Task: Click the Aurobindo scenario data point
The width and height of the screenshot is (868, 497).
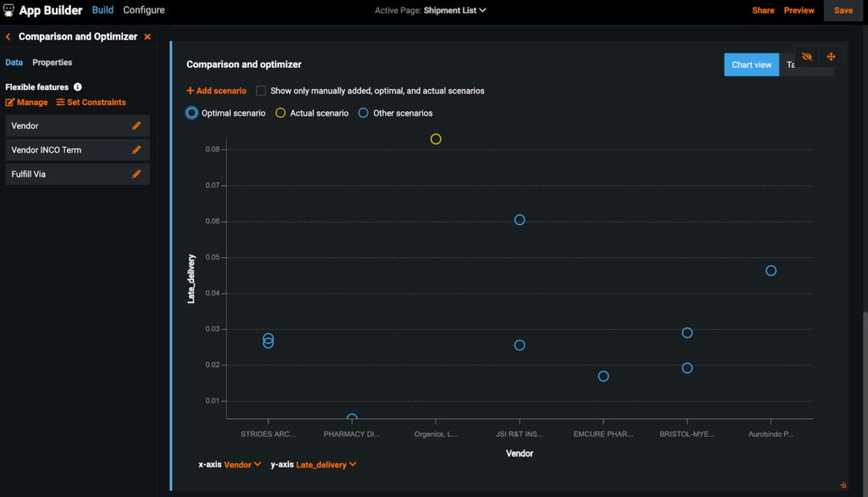Action: tap(771, 271)
